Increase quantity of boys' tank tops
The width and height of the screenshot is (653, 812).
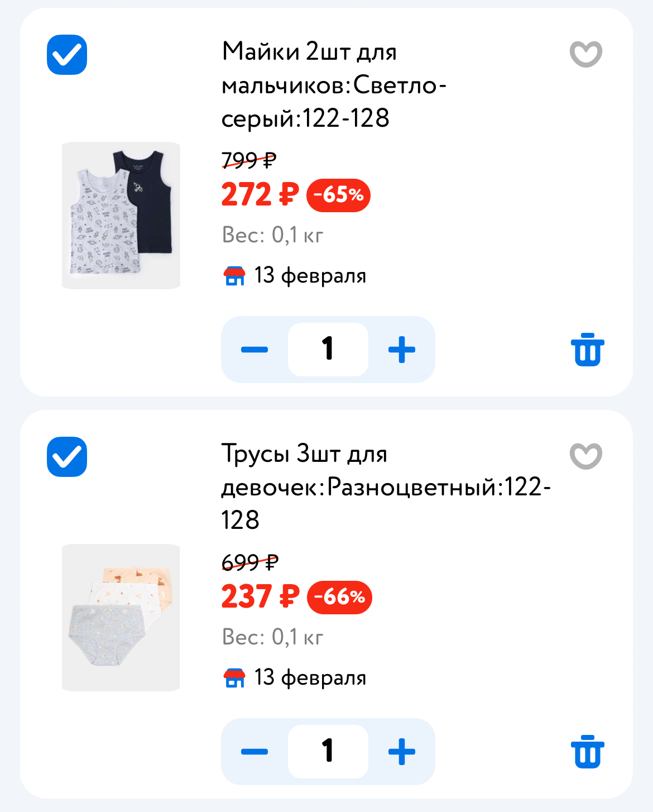tap(402, 350)
